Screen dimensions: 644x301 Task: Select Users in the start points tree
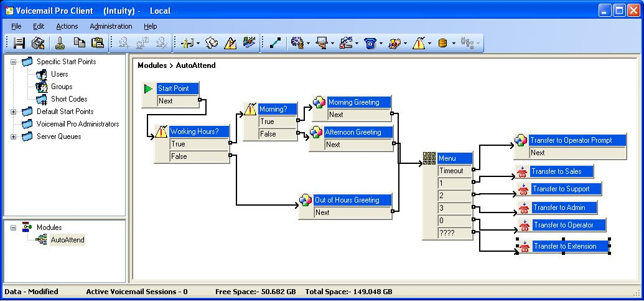60,74
